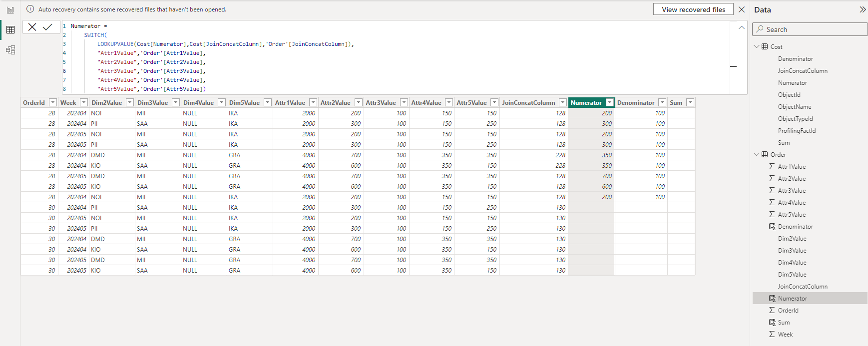Collapse the Cost table in Data pane

point(757,46)
